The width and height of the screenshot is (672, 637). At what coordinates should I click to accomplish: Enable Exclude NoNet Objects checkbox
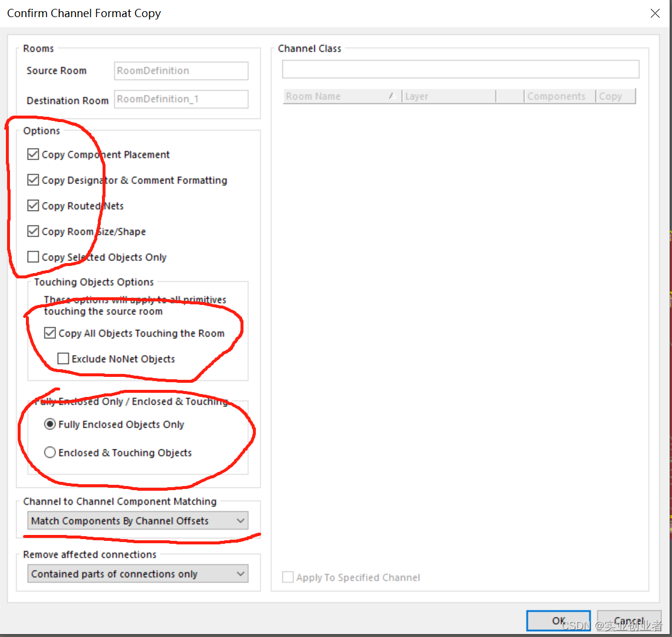coord(63,359)
